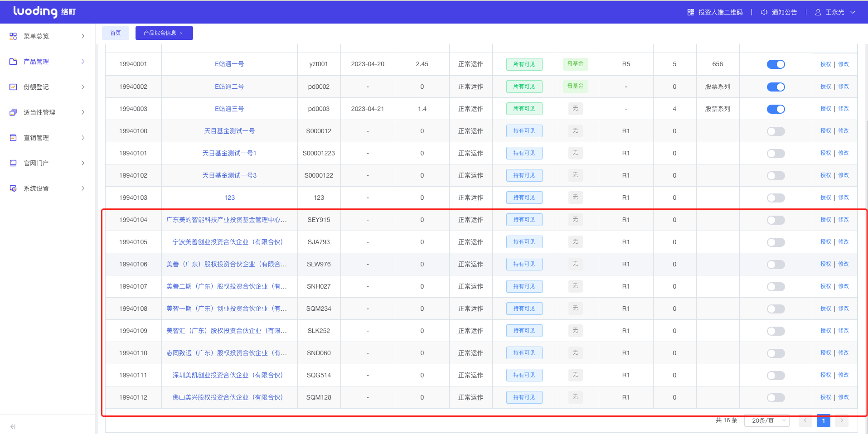The height and width of the screenshot is (434, 868).
Task: Expand 官网门户 chevron in sidebar
Action: click(83, 163)
